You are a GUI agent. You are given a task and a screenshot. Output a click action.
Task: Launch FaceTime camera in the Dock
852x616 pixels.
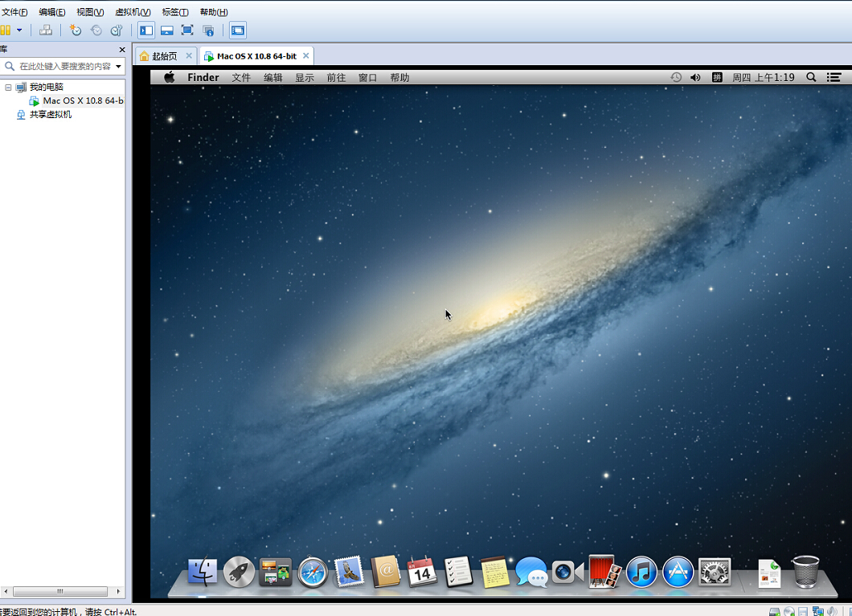567,572
